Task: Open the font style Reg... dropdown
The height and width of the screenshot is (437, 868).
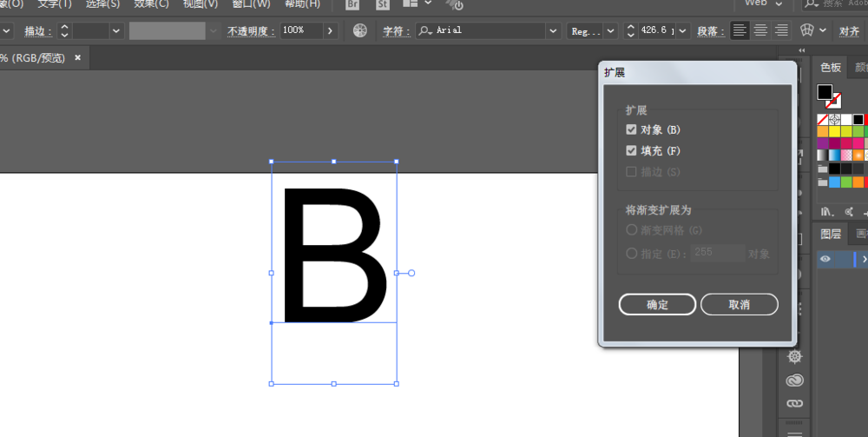Action: click(611, 31)
